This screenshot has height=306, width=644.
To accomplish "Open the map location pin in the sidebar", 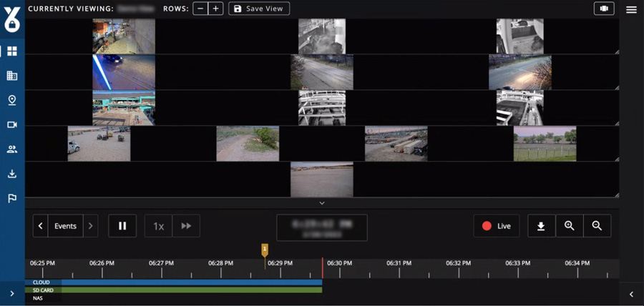I will (x=12, y=101).
